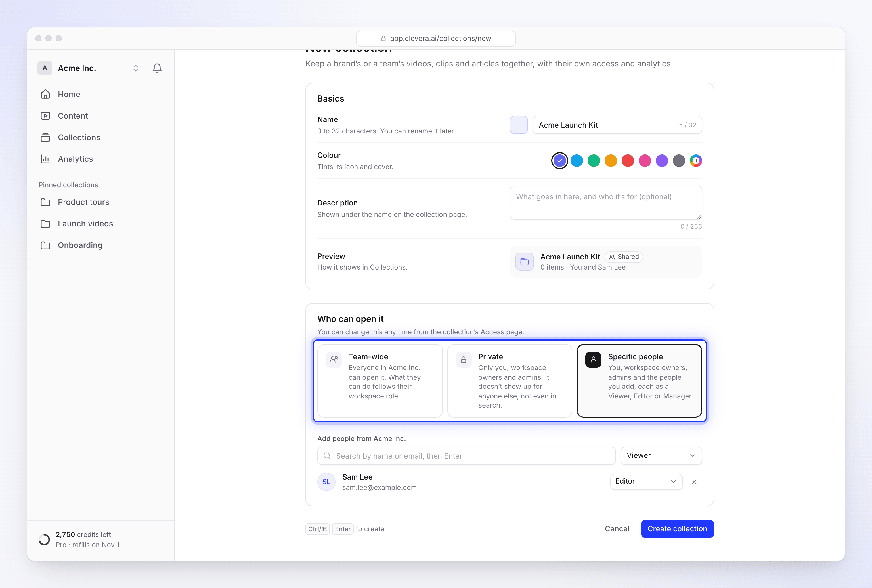
Task: Edit the collection Name field
Action: [617, 125]
